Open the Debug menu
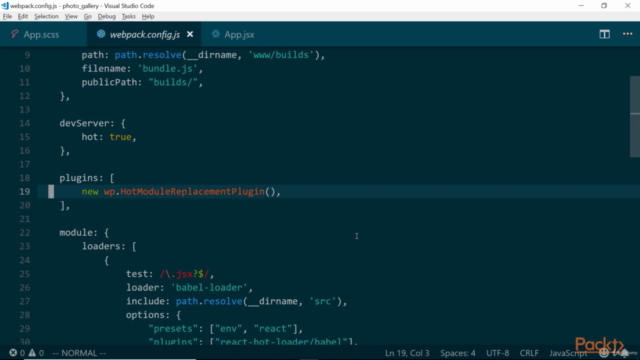This screenshot has width=640, height=360. tap(107, 16)
